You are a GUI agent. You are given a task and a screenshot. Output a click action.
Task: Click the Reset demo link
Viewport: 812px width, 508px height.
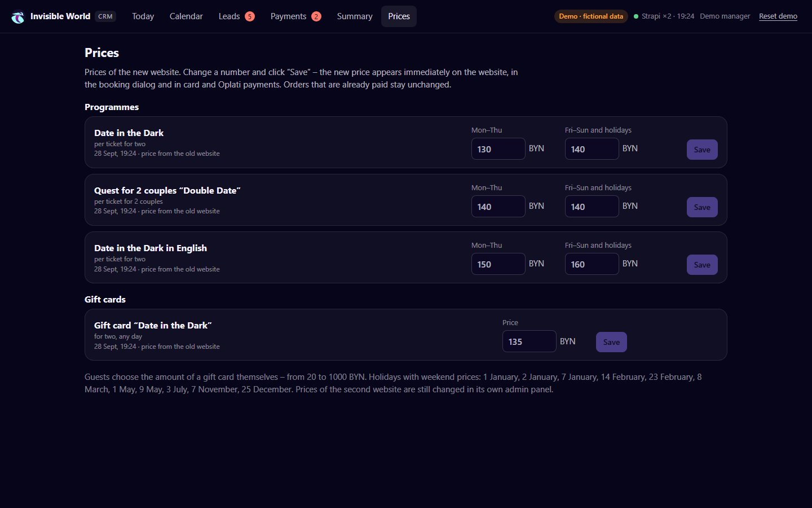tap(778, 16)
